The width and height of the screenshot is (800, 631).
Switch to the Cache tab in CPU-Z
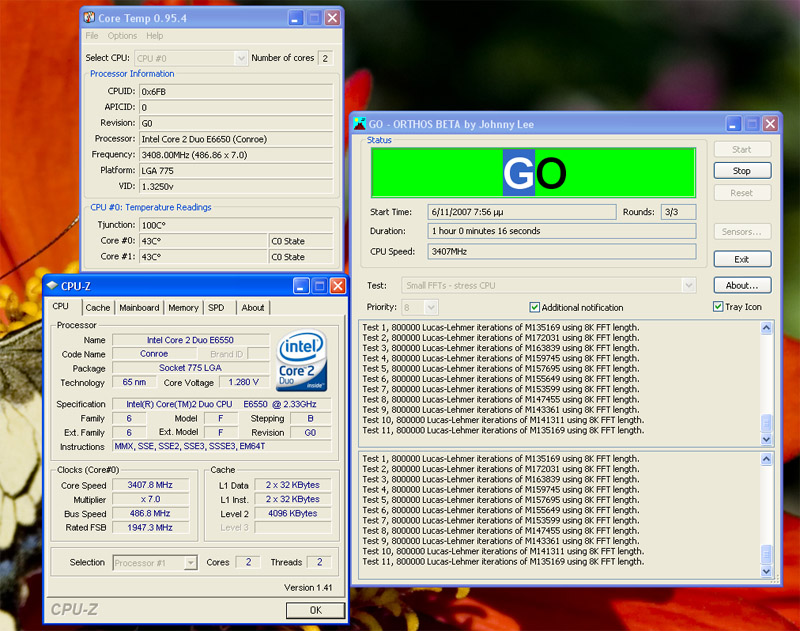click(97, 308)
